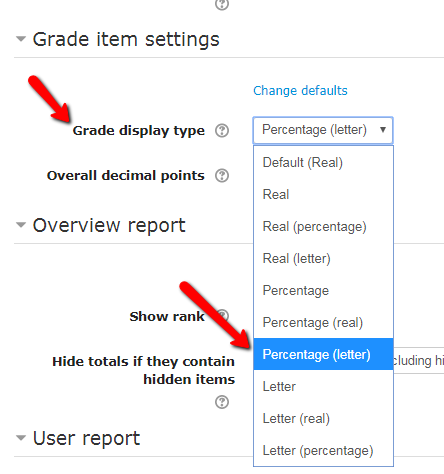Choose Real (letter) from the list
Image resolution: width=444 pixels, height=474 pixels.
coord(323,259)
